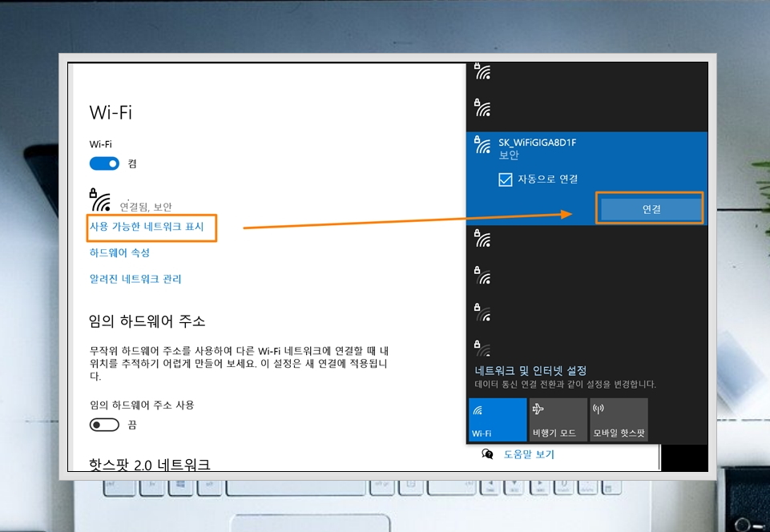Open 알려진 네트워크 관리 link
Viewport: 770px width, 532px height.
tap(135, 279)
